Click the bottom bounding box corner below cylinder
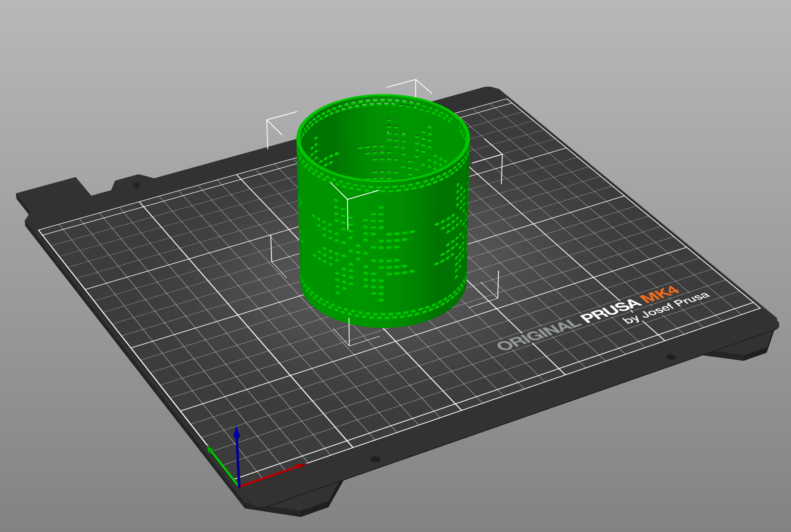This screenshot has height=532, width=791. click(x=349, y=346)
